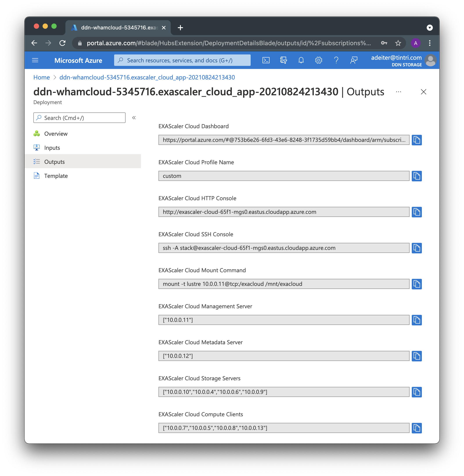Open Directories and subscriptions filter icon
The image size is (464, 476).
click(x=283, y=60)
